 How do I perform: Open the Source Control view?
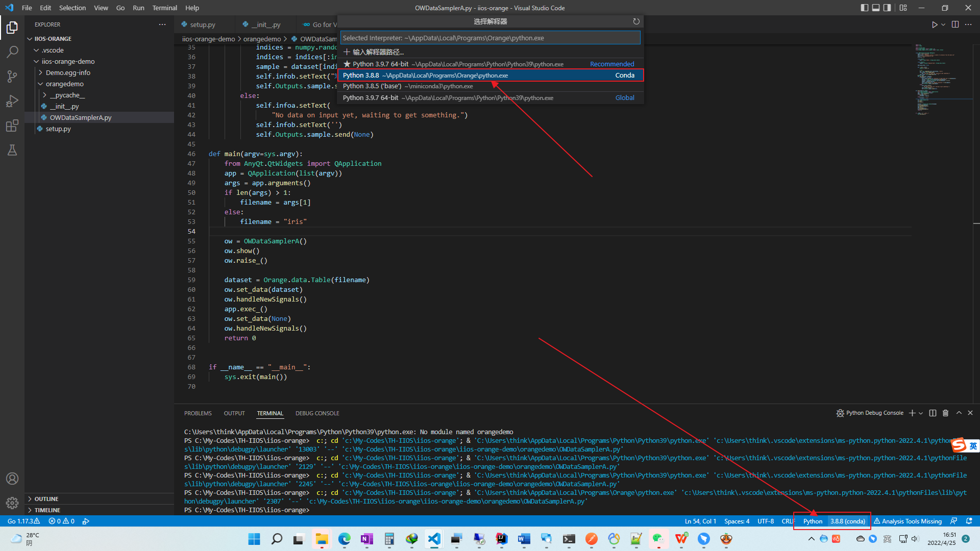(x=12, y=76)
